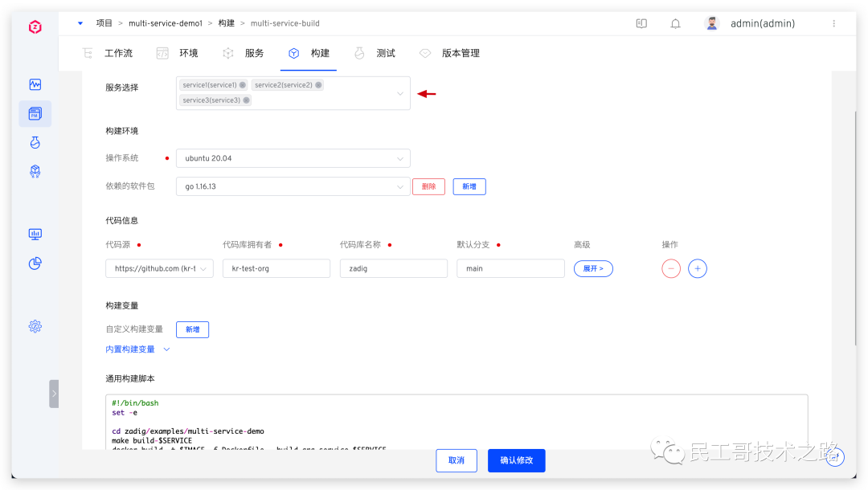868x490 pixels.
Task: Open the data overview chart icon
Action: click(x=35, y=234)
